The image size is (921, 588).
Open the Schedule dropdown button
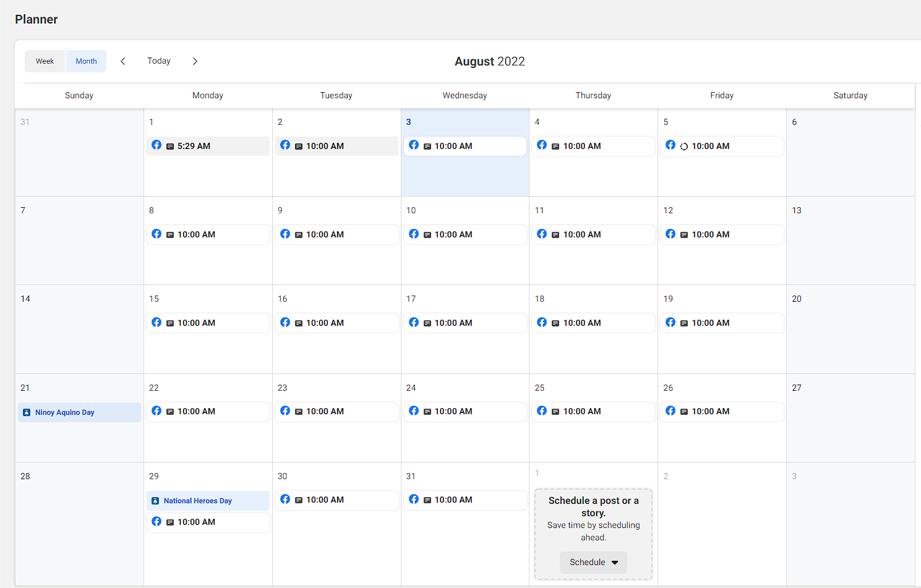[x=587, y=562]
